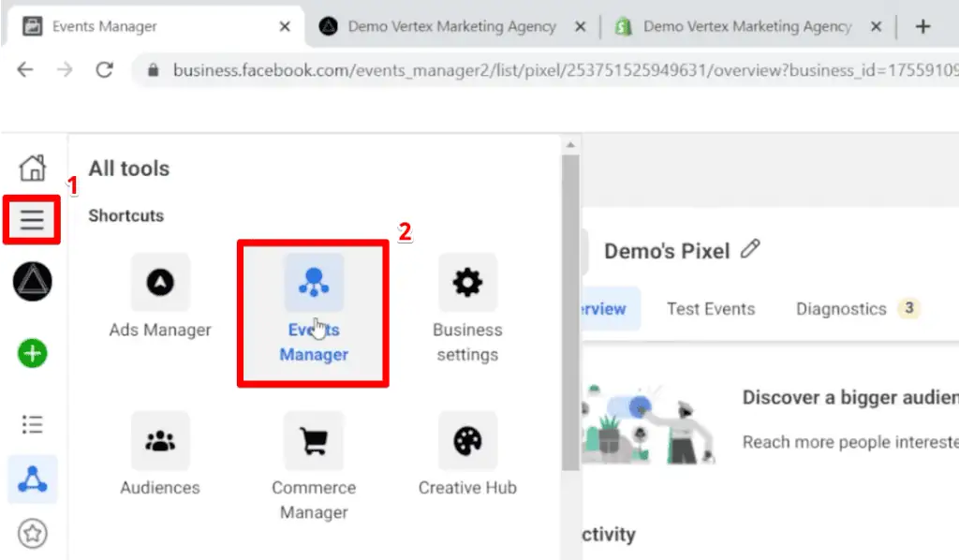Select the starred favorites icon in sidebar
The height and width of the screenshot is (560, 959).
coord(32,532)
